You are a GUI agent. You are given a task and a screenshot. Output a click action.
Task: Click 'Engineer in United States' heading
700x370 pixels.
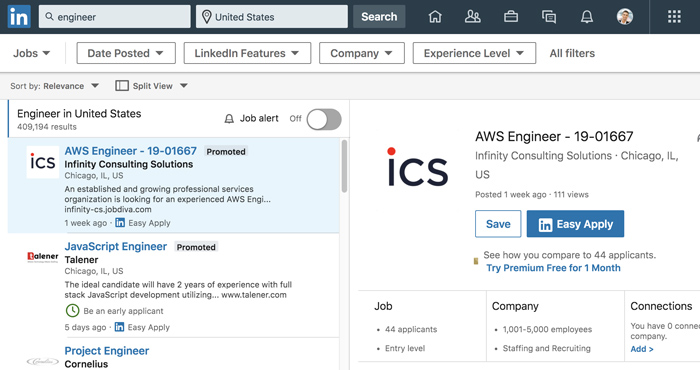79,114
